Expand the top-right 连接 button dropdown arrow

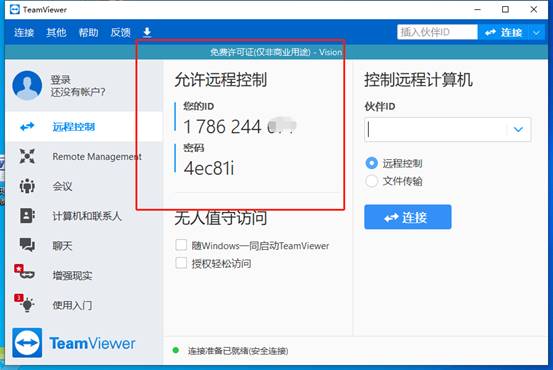point(536,33)
